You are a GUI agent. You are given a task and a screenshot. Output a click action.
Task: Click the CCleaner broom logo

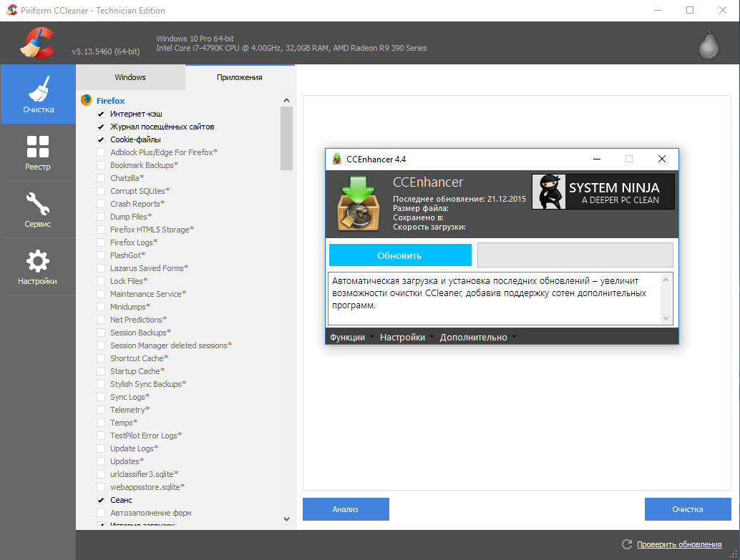[37, 43]
